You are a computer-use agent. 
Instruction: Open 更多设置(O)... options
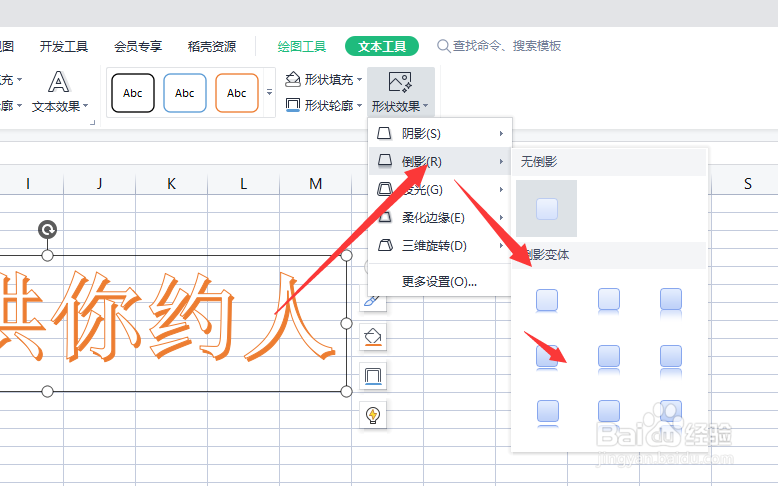tap(439, 282)
